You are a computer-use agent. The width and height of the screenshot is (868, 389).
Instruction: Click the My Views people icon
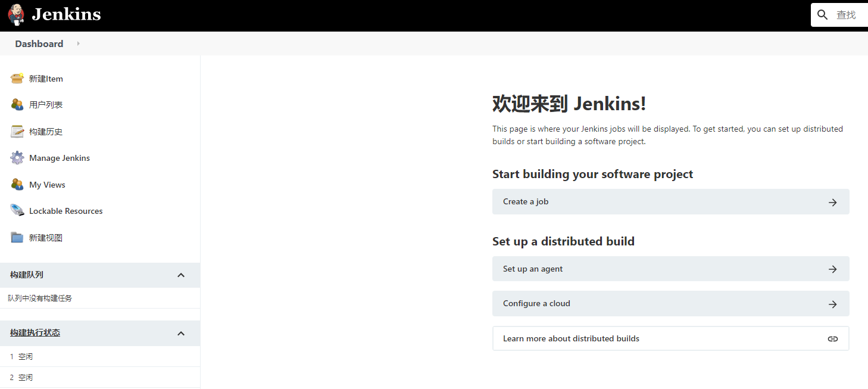click(x=17, y=185)
